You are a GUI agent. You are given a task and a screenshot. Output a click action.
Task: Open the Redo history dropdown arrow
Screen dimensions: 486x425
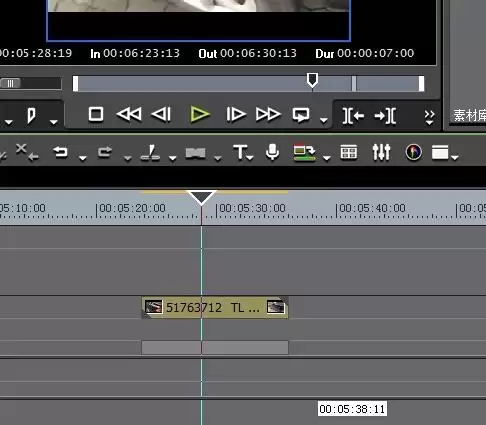[x=127, y=158]
